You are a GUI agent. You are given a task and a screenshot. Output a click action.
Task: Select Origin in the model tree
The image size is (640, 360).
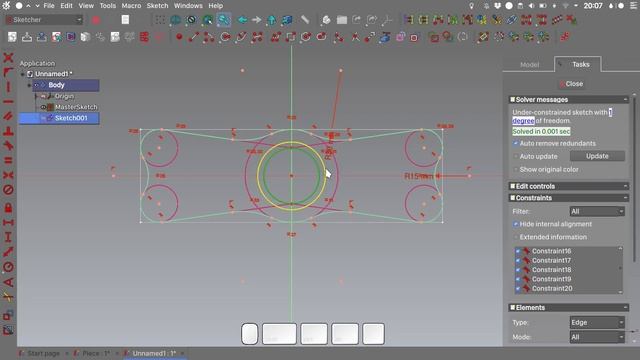[x=64, y=96]
